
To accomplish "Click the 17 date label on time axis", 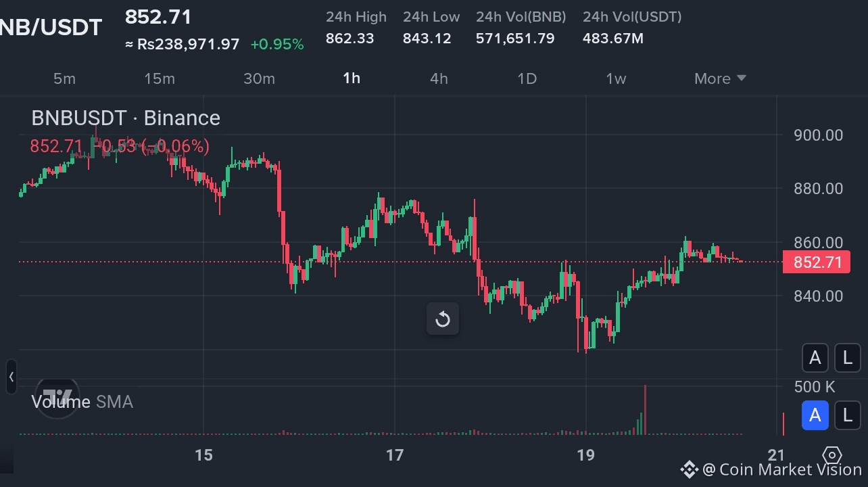I will tap(395, 455).
